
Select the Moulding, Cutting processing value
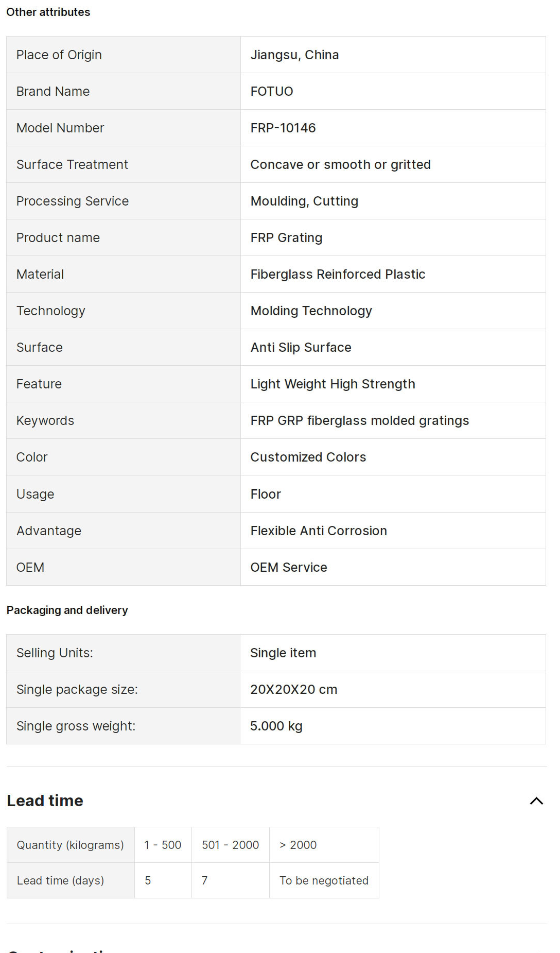pyautogui.click(x=304, y=201)
